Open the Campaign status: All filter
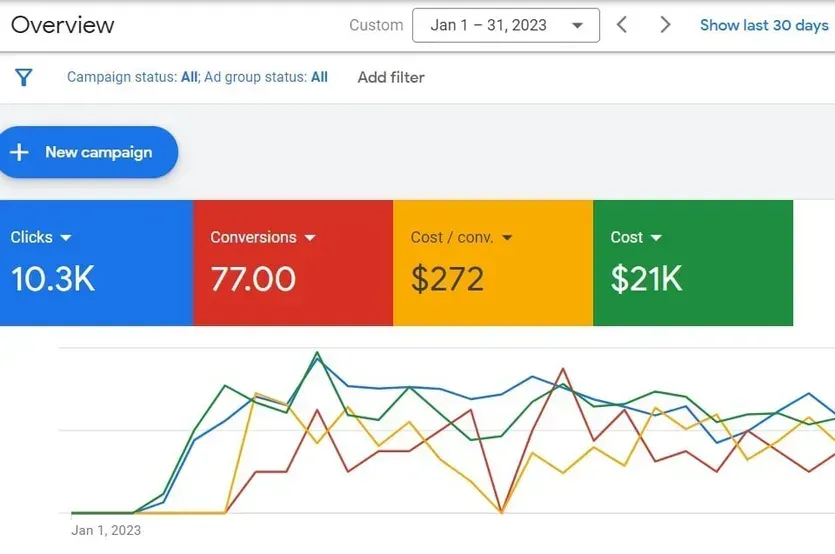The width and height of the screenshot is (835, 554). (x=132, y=77)
